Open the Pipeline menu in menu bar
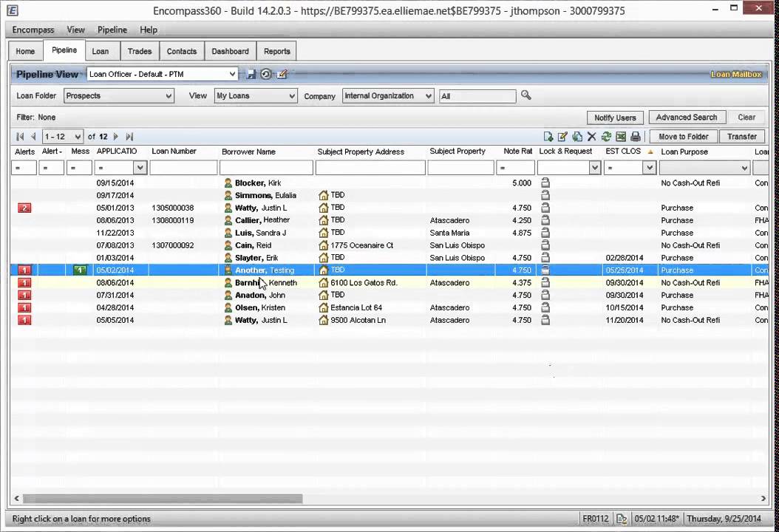The width and height of the screenshot is (779, 532). [x=112, y=30]
